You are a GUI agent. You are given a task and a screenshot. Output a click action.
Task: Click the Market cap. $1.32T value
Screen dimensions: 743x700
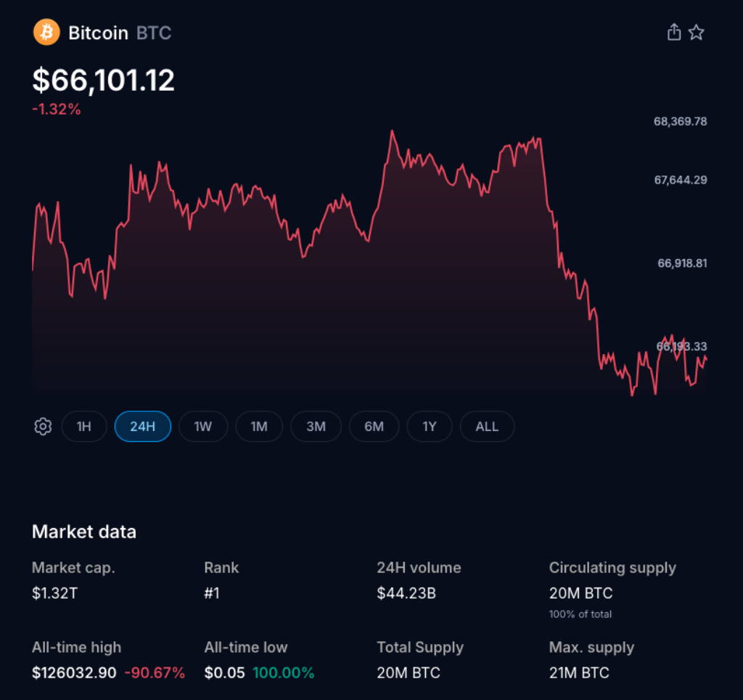(55, 593)
